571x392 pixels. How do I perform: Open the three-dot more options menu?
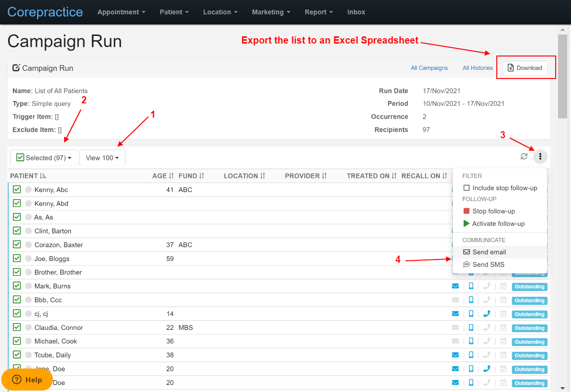click(x=540, y=157)
